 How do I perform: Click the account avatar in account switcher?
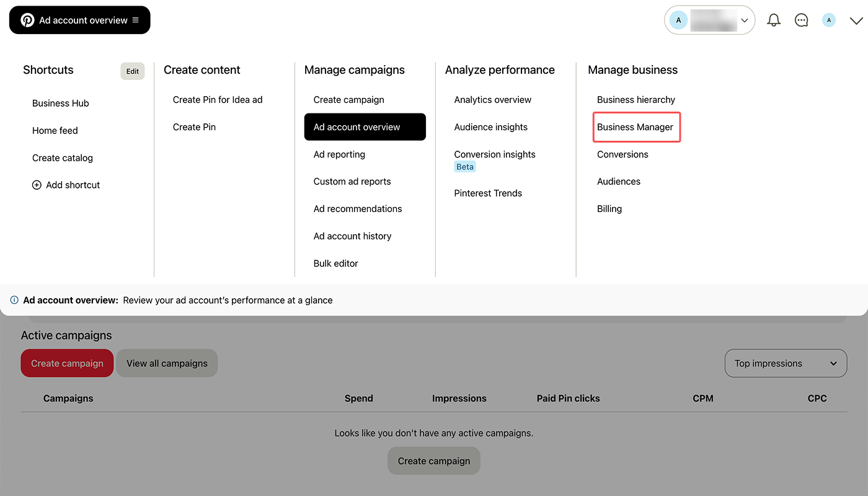tap(679, 20)
